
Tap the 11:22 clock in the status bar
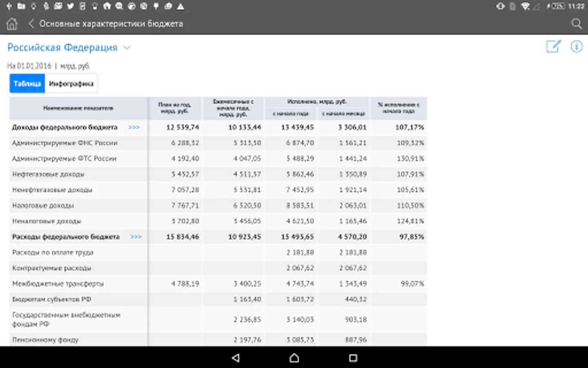576,6
